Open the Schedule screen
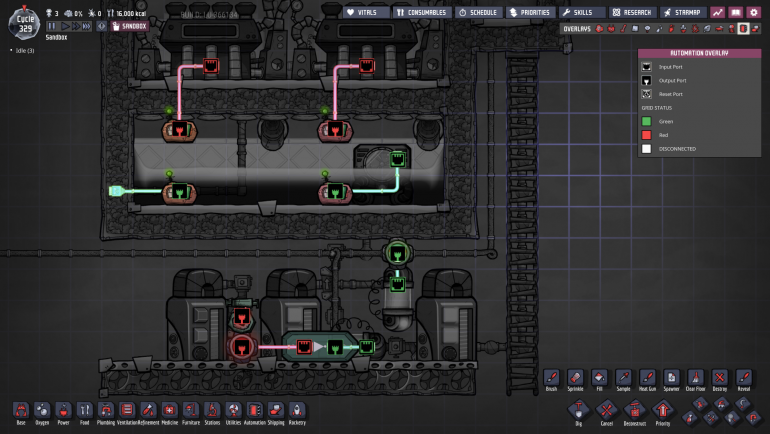This screenshot has width=770, height=434. tap(479, 12)
